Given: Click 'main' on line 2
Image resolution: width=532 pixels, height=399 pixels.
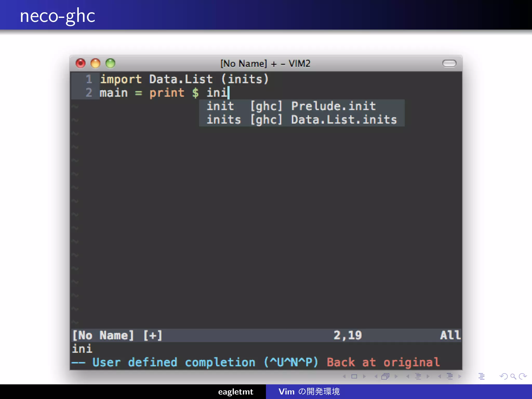Looking at the screenshot, I should pyautogui.click(x=114, y=93).
